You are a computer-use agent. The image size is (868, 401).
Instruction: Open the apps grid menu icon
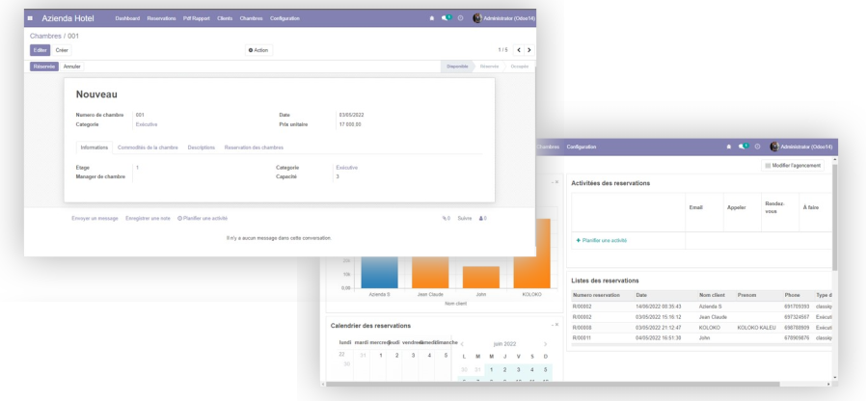tap(30, 18)
